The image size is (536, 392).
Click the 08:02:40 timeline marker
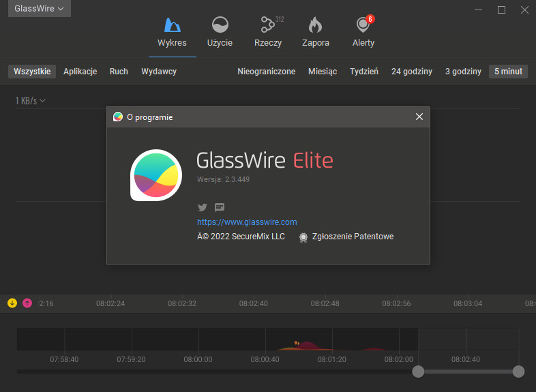coord(253,303)
